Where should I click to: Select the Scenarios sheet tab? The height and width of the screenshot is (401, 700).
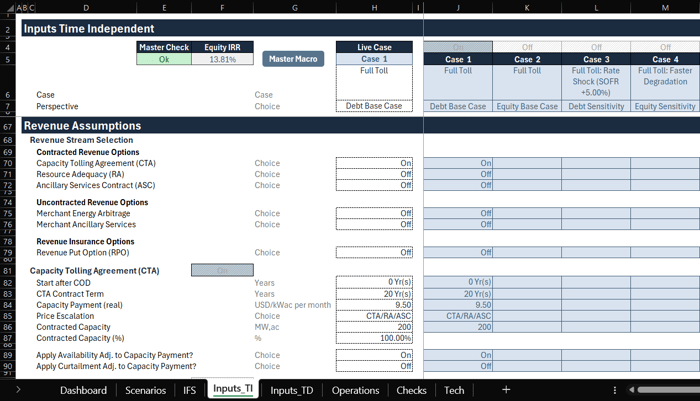point(145,389)
